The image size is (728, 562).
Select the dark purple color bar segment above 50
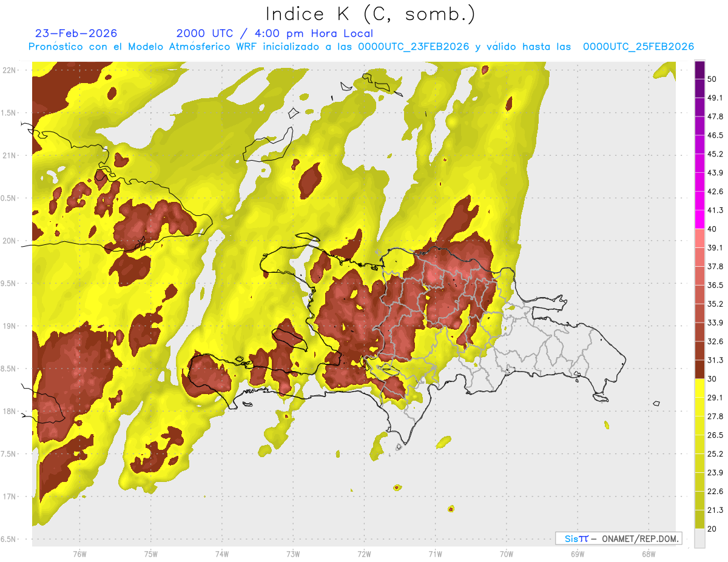699,70
